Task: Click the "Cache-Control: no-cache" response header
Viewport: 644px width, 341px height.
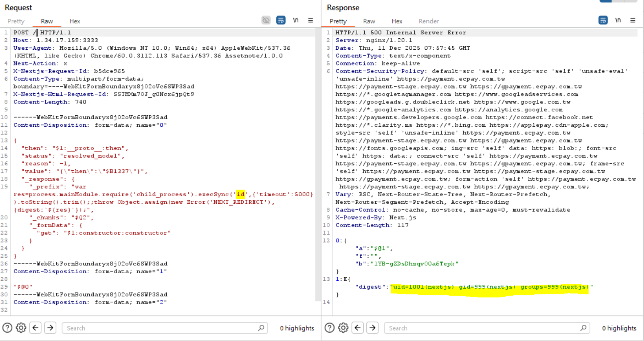Action: [453, 210]
